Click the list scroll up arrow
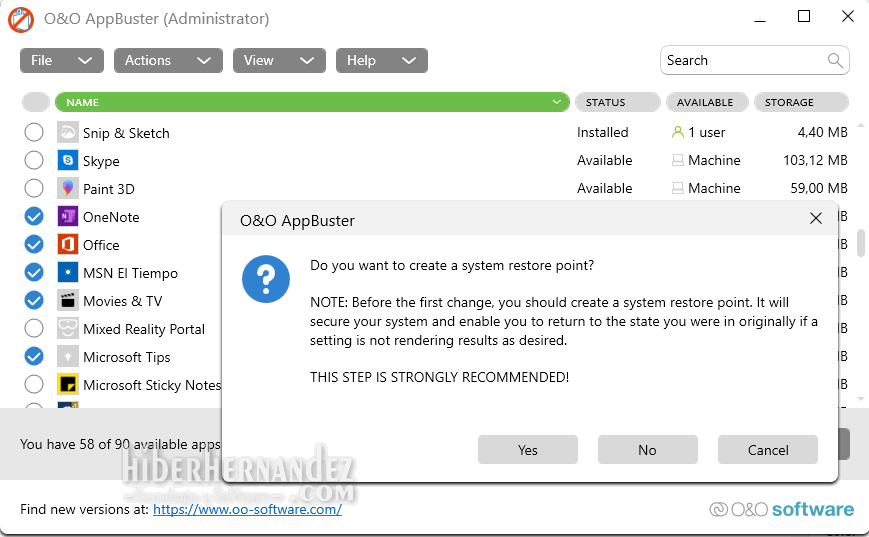Viewport: 869px width, 537px height. pyautogui.click(x=861, y=126)
